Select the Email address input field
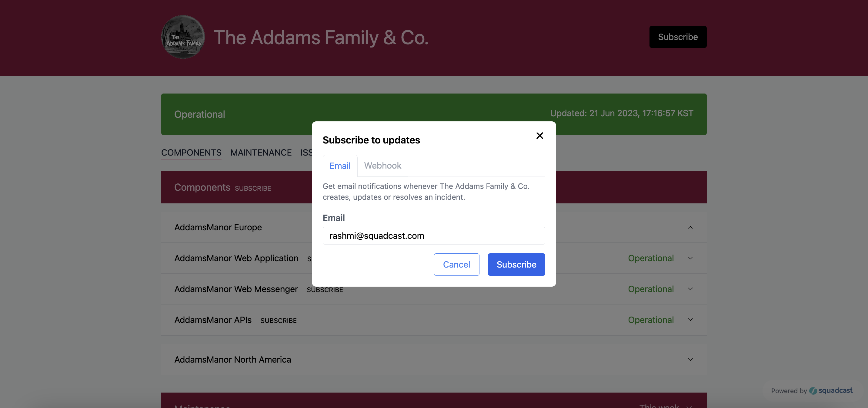 tap(433, 236)
